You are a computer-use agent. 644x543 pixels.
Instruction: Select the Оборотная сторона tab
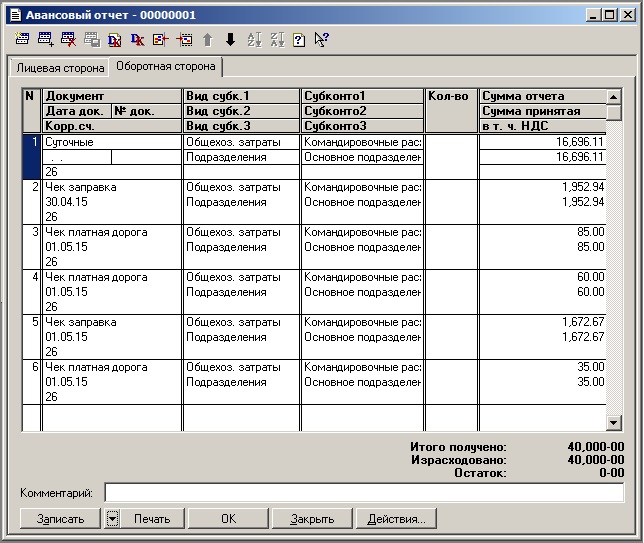point(165,67)
